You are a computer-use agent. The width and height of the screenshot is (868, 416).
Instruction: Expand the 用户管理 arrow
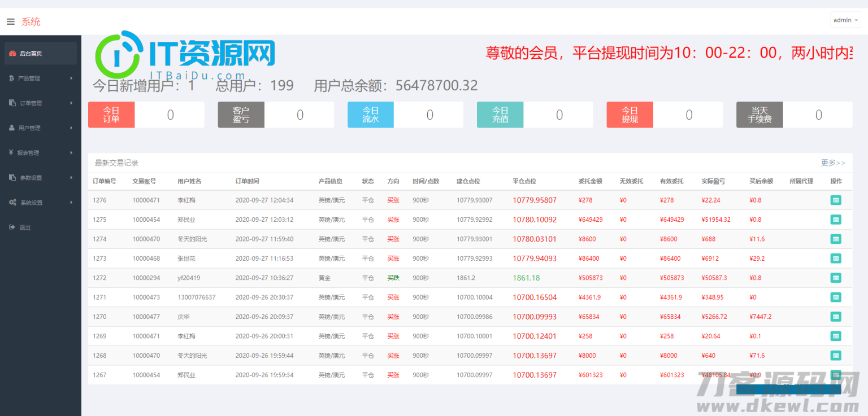pos(71,128)
